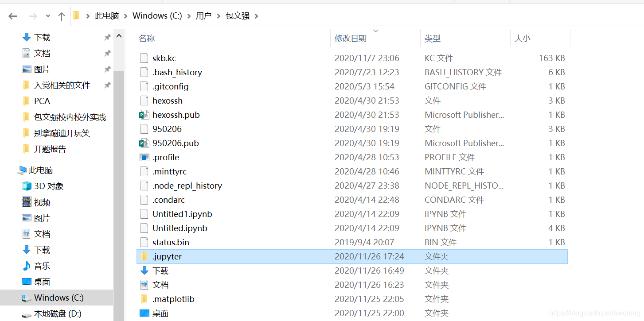Open PCA folder in sidebar

tap(42, 101)
